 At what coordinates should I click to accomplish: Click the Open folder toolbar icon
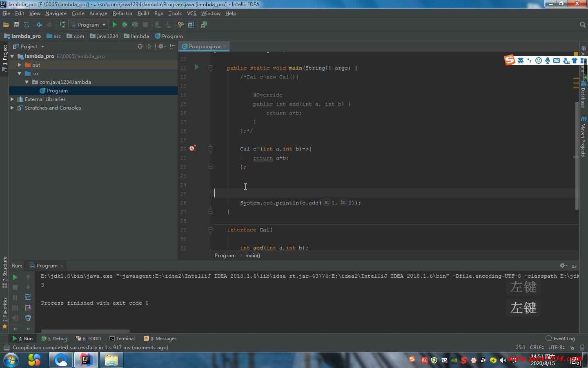point(6,25)
